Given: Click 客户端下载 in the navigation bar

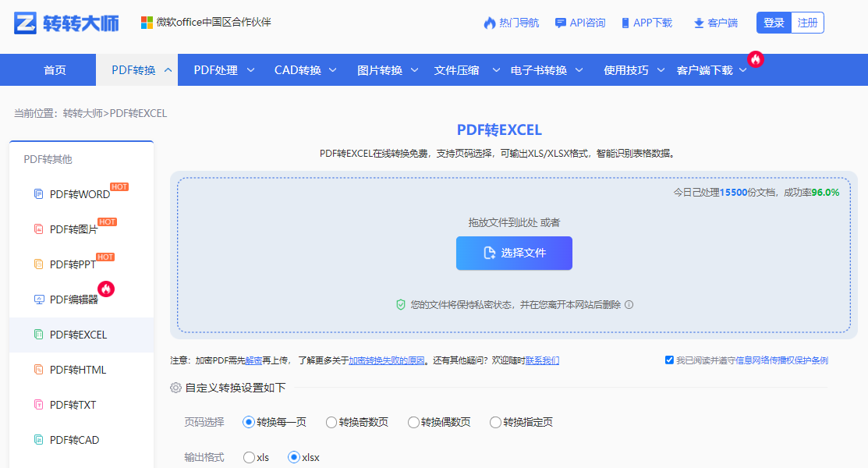Looking at the screenshot, I should click(705, 70).
